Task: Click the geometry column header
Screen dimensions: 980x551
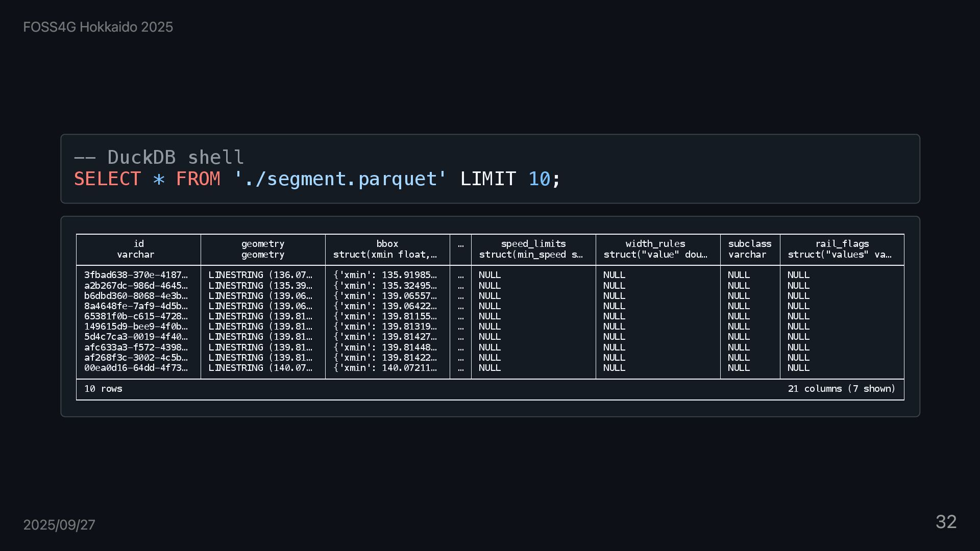Action: pos(262,244)
